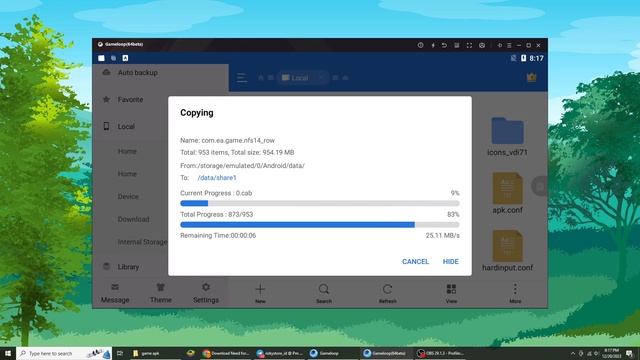Screen dimensions: 640x360
Task: Open Task View on the taskbar
Action: point(120,353)
